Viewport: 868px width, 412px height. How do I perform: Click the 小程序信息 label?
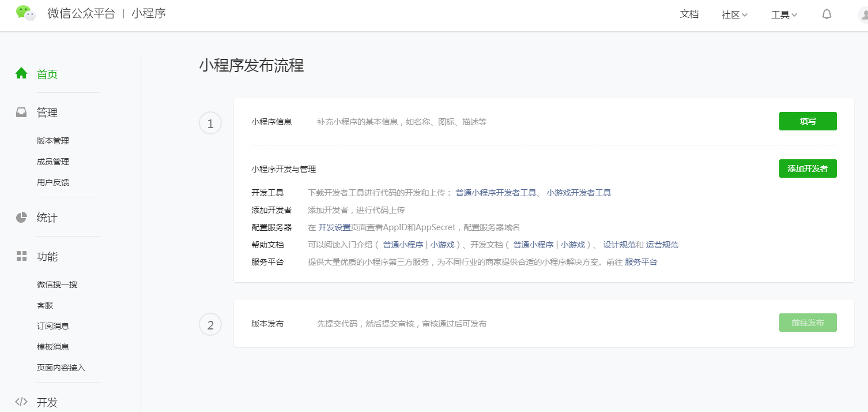tap(271, 122)
